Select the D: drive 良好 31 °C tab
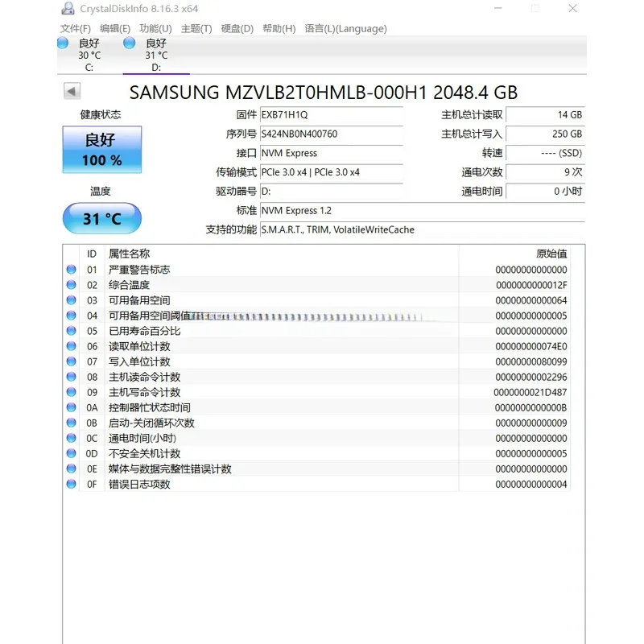Screen dimensions: 644x644 [x=156, y=55]
